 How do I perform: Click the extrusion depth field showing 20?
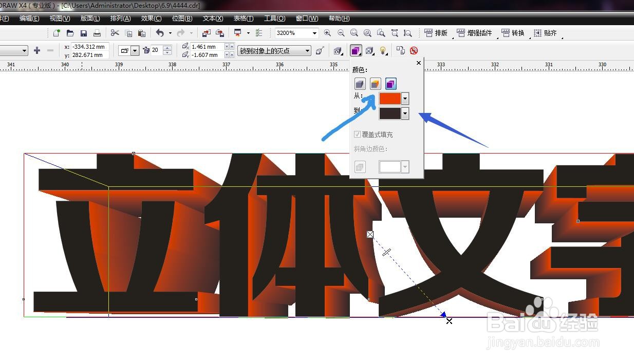tap(156, 50)
